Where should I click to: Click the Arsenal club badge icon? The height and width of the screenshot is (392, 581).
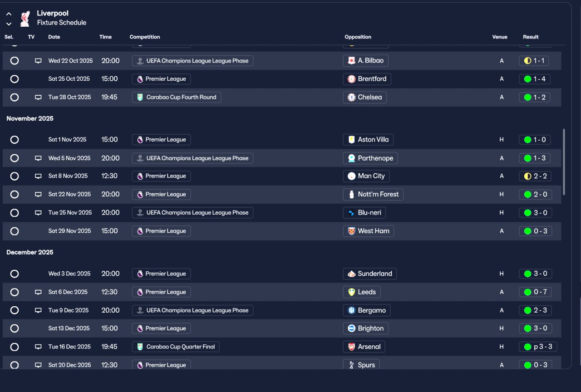(x=351, y=347)
